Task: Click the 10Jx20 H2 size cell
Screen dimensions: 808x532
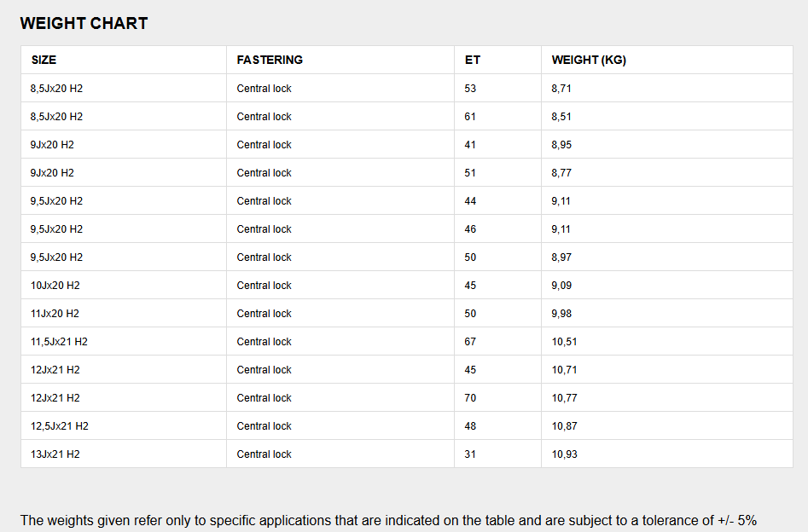Action: 55,286
